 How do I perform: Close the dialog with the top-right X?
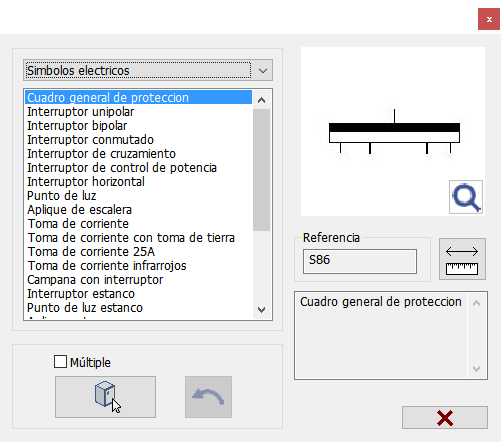point(489,19)
